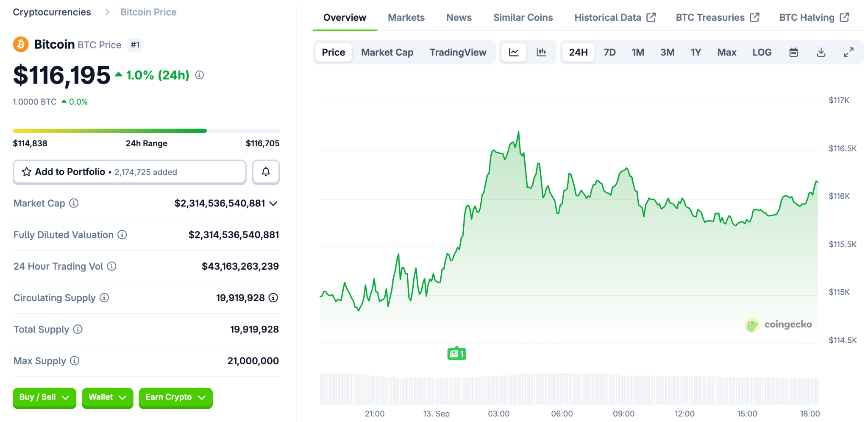Click the $116,705 range high value

pyautogui.click(x=262, y=143)
